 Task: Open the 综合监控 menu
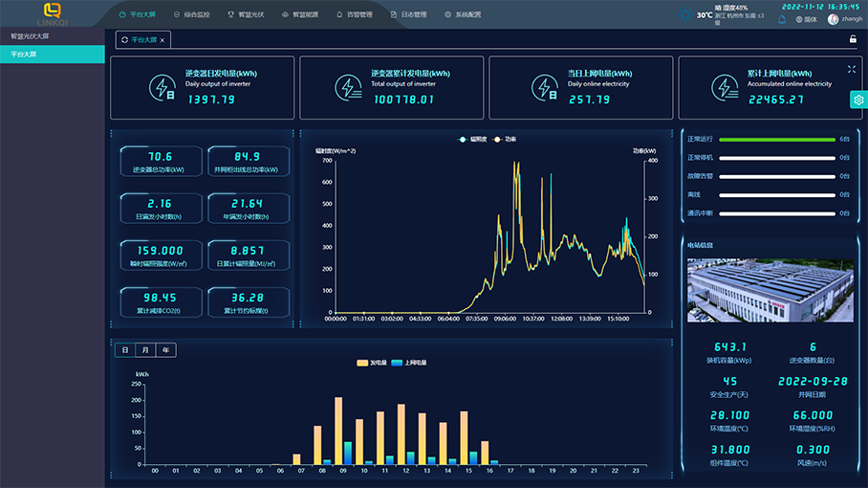pyautogui.click(x=191, y=14)
